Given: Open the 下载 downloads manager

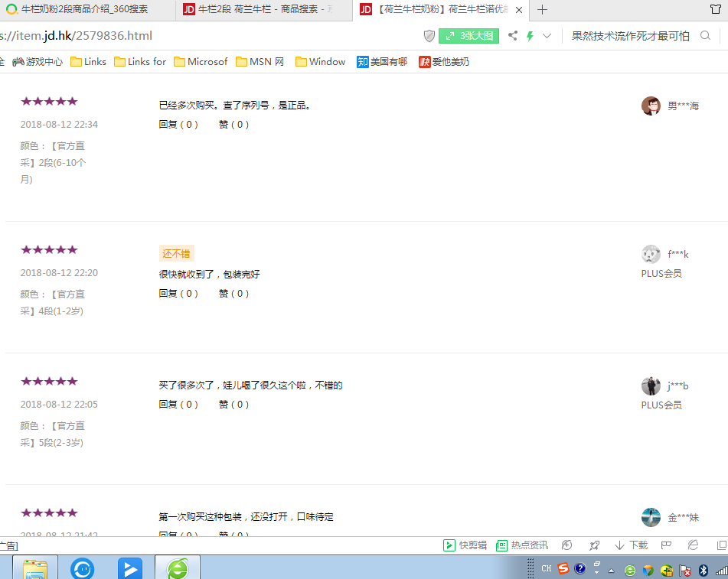Looking at the screenshot, I should tap(631, 545).
